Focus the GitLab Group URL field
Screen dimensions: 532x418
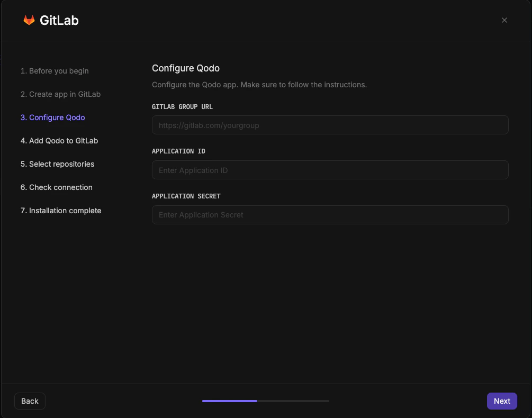[330, 125]
